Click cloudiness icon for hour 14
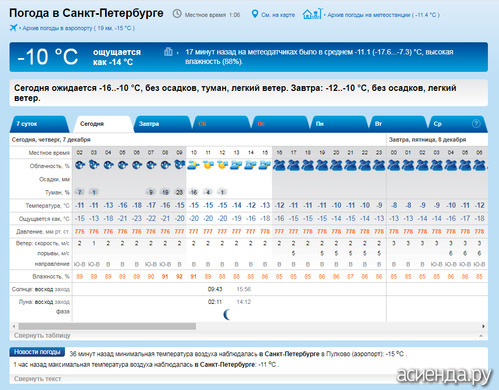 tap(251, 165)
